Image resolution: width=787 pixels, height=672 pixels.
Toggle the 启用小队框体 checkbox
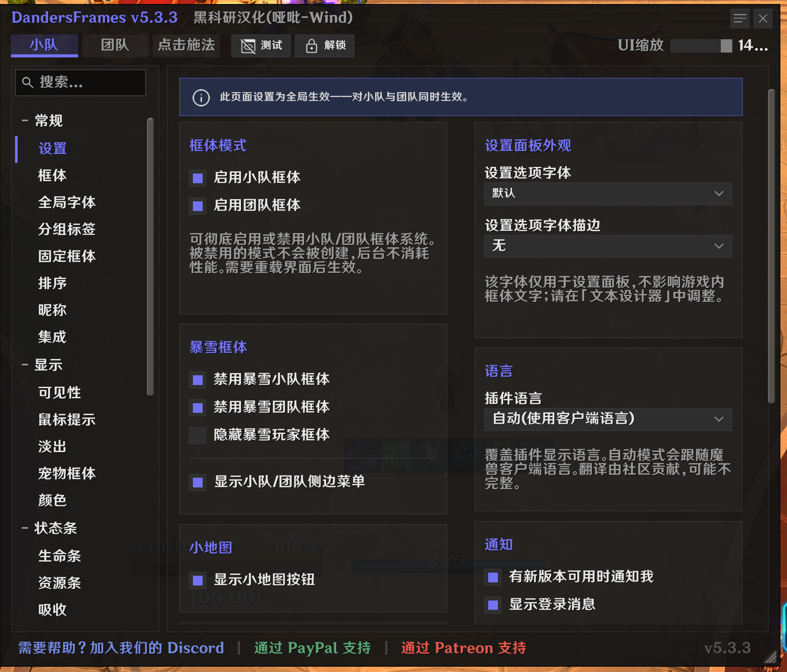coord(198,178)
